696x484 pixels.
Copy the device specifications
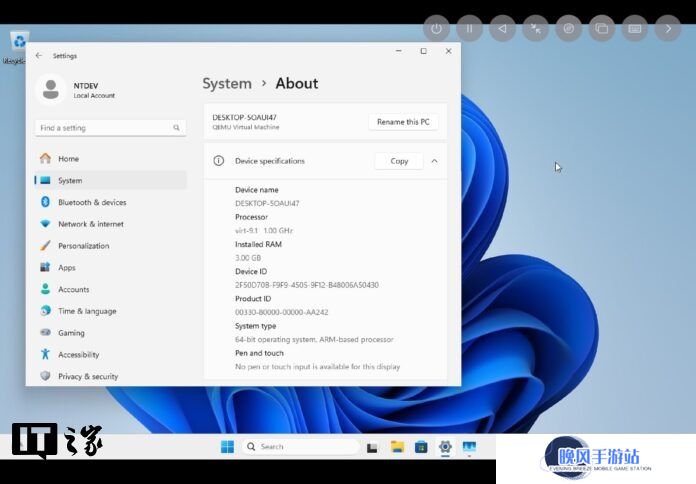[399, 161]
